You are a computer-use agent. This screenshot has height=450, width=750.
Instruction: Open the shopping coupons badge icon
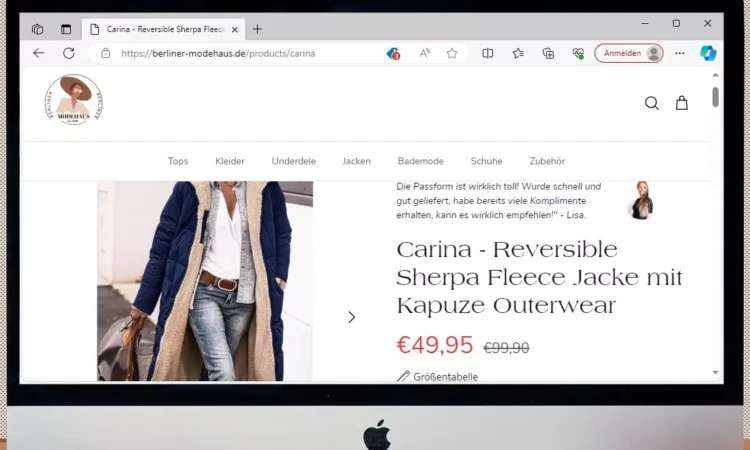393,54
